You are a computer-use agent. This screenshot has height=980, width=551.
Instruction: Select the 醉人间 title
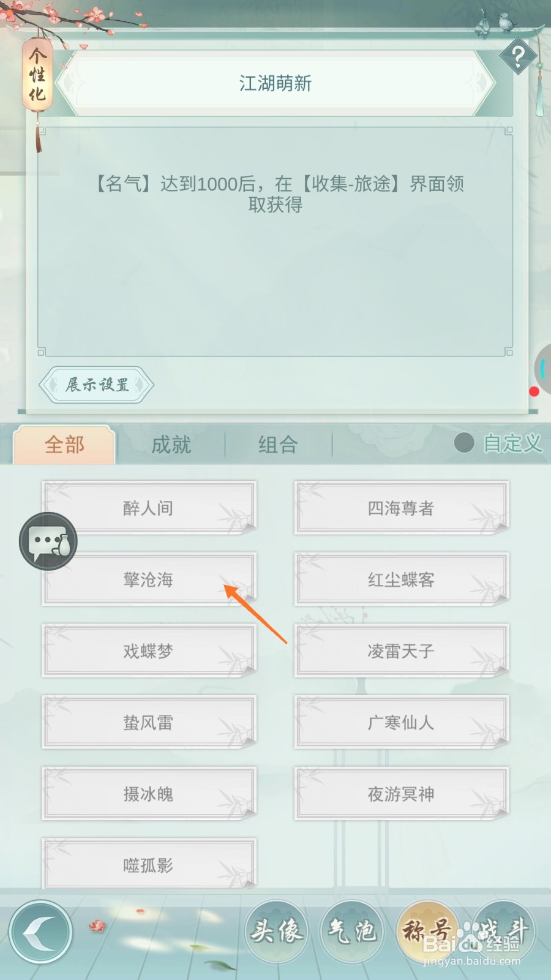point(149,508)
